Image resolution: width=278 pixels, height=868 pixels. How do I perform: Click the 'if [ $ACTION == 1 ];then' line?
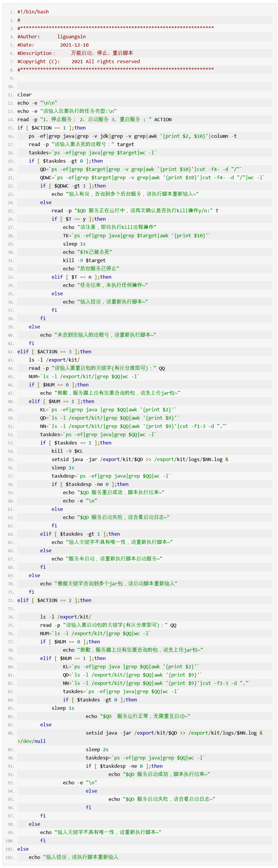(x=52, y=128)
